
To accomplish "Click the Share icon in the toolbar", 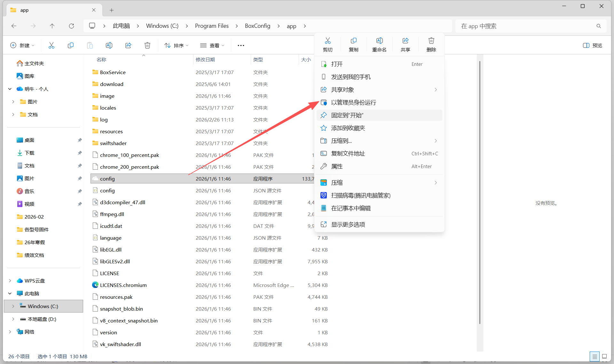I will pyautogui.click(x=128, y=45).
